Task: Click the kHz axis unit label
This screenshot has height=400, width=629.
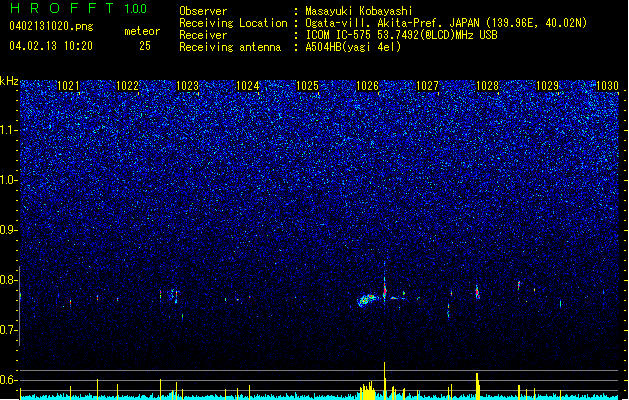Action: click(9, 81)
